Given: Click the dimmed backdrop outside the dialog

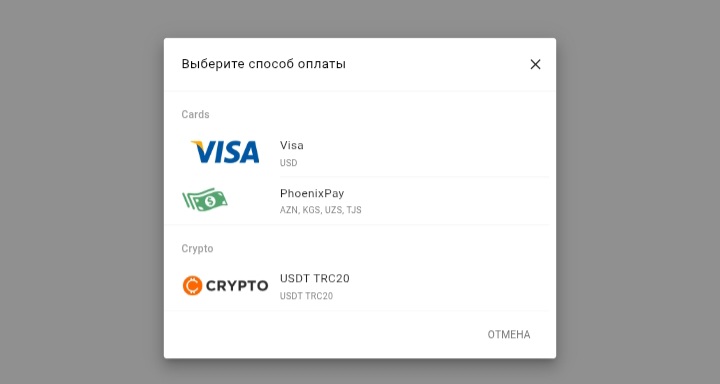Looking at the screenshot, I should pyautogui.click(x=83, y=193).
